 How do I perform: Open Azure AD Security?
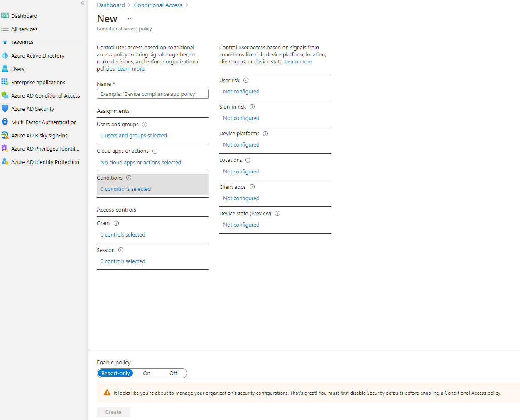coord(32,108)
